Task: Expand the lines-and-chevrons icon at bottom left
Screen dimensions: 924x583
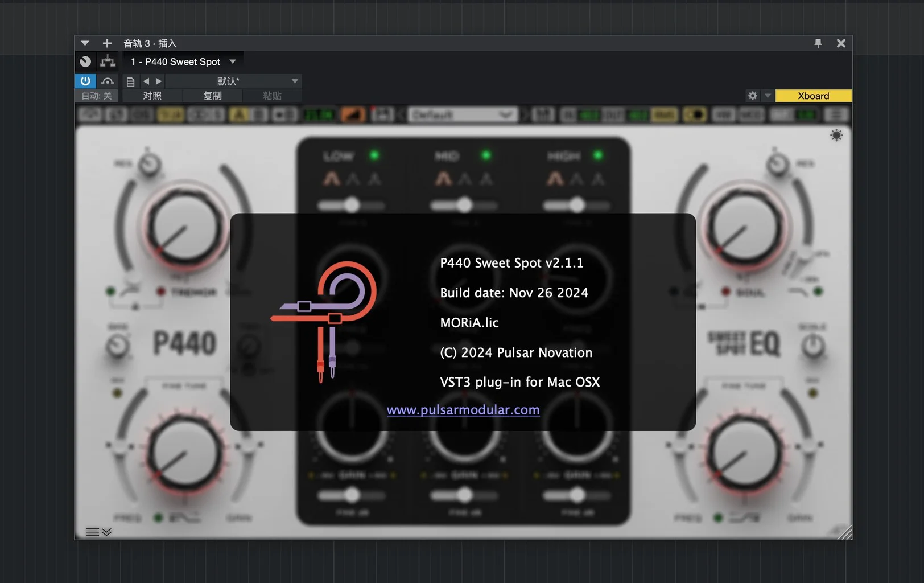Action: pos(98,532)
